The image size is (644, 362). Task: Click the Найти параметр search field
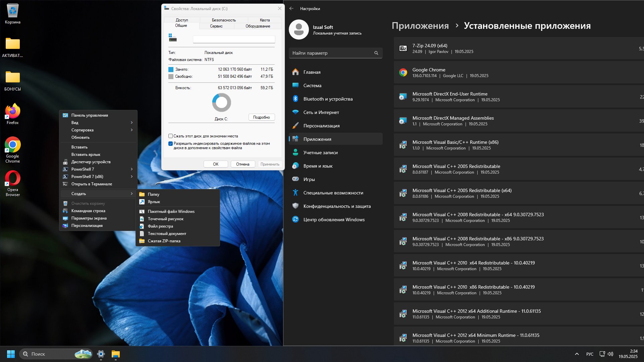(x=335, y=53)
